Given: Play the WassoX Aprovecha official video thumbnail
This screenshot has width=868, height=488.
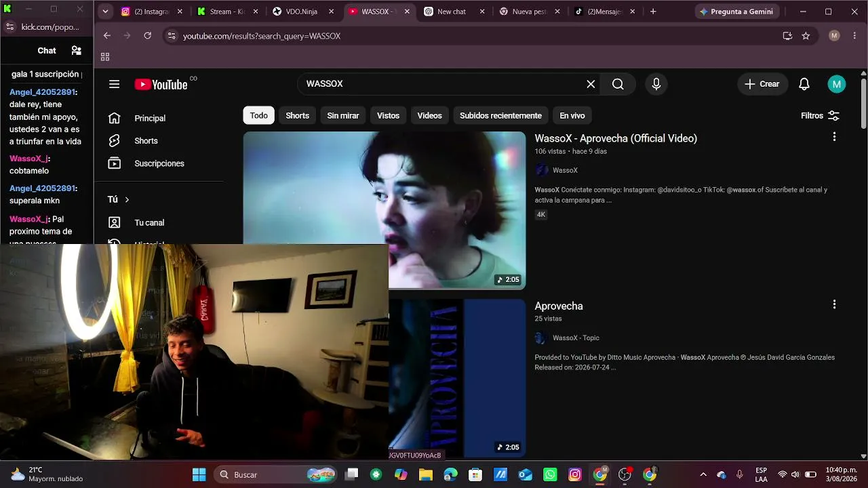Looking at the screenshot, I should pos(384,188).
